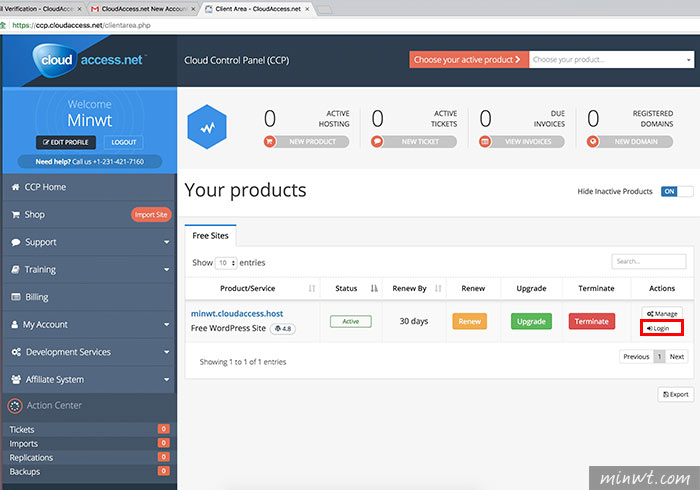Click the globe icon beside New Domain
Screen dimensions: 700x490
593,141
